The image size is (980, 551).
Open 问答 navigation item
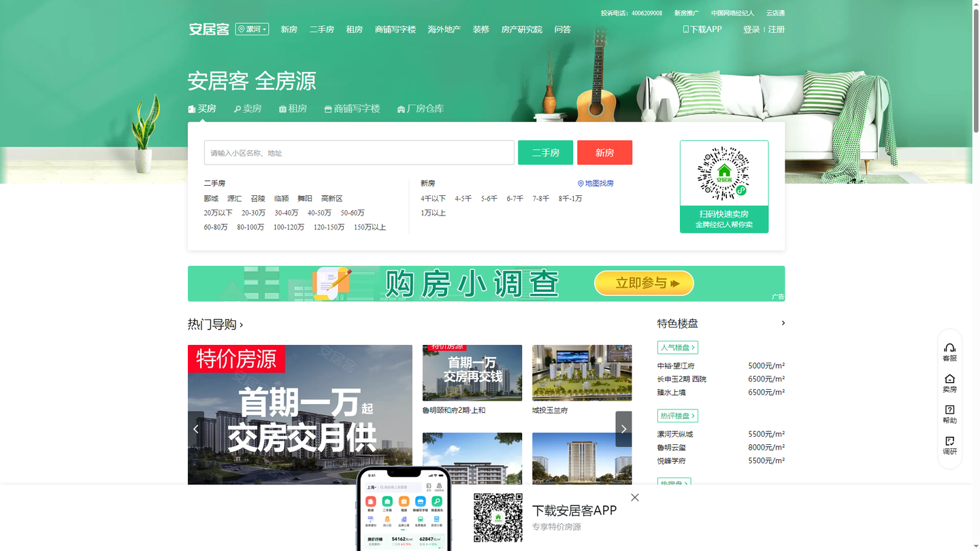coord(562,29)
